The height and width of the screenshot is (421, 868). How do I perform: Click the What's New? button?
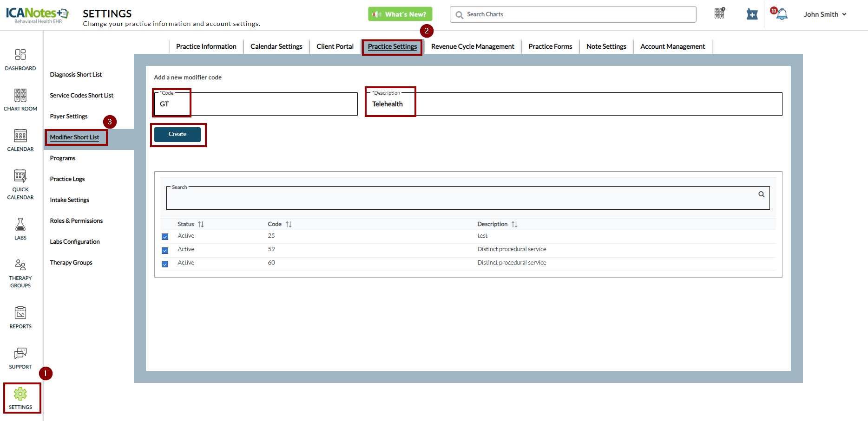tap(400, 14)
